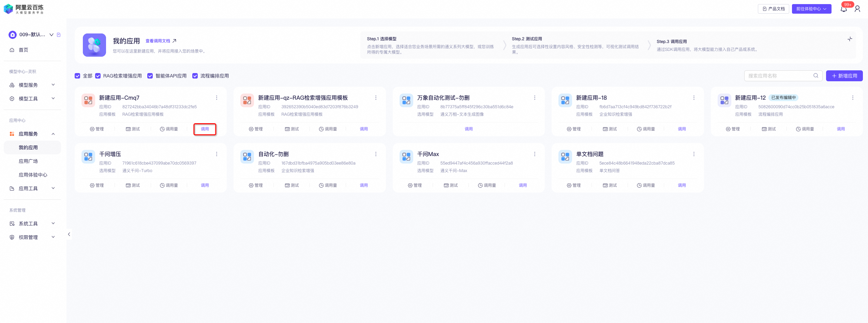Click the 产品文档 button
Image resolution: width=868 pixels, height=323 pixels.
[774, 9]
